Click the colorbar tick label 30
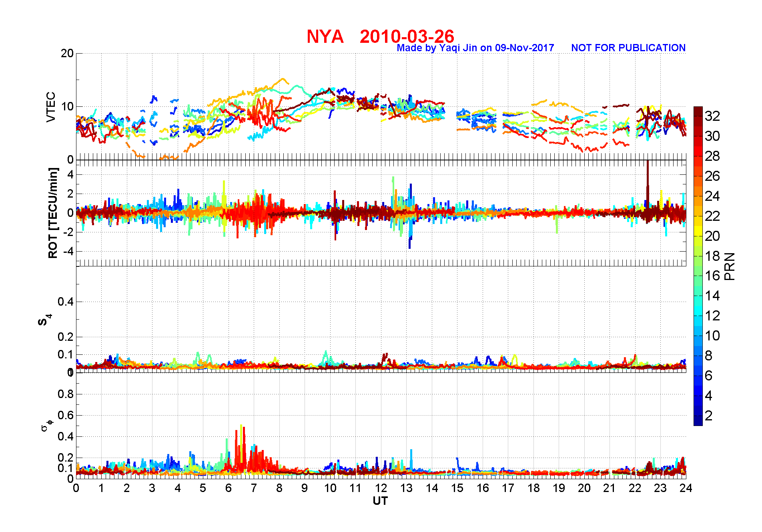The width and height of the screenshot is (762, 532). click(x=712, y=136)
